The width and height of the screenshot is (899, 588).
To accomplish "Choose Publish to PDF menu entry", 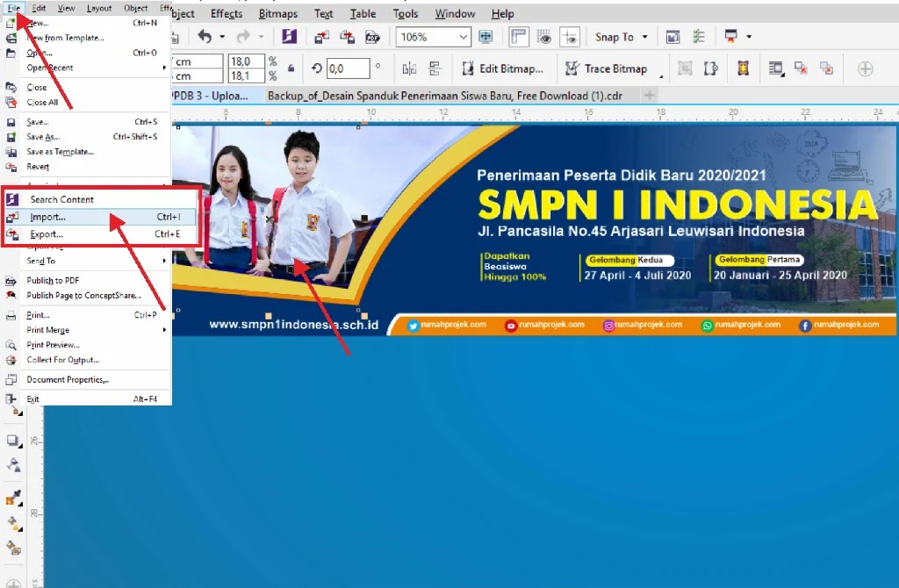I will point(87,280).
